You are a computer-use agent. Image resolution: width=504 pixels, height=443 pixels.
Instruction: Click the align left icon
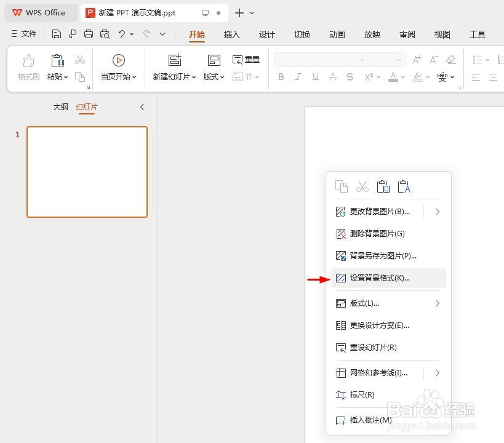click(476, 77)
